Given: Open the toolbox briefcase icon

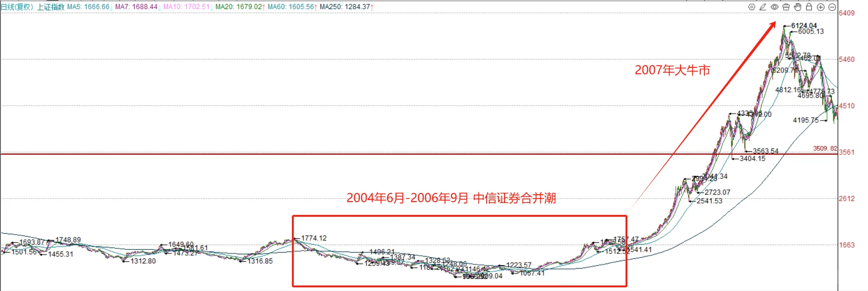Looking at the screenshot, I should coord(786,7).
